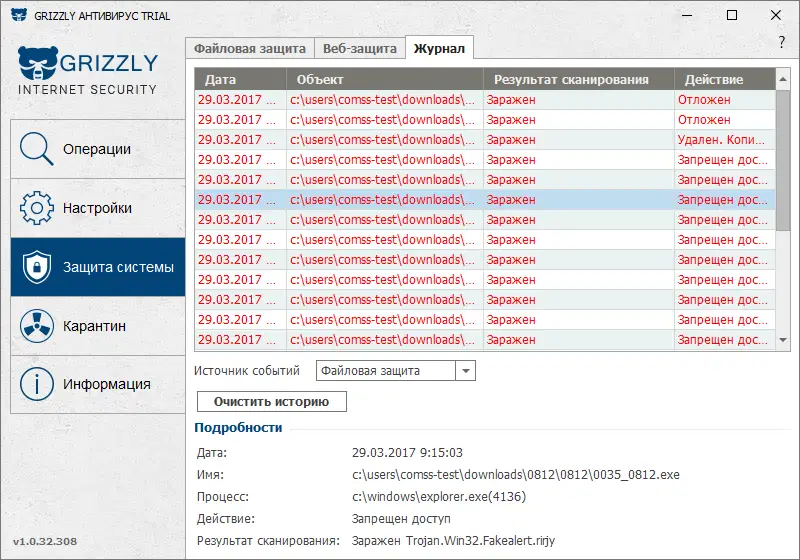800x560 pixels.
Task: Switch to the Файловая защита tab
Action: pos(250,48)
